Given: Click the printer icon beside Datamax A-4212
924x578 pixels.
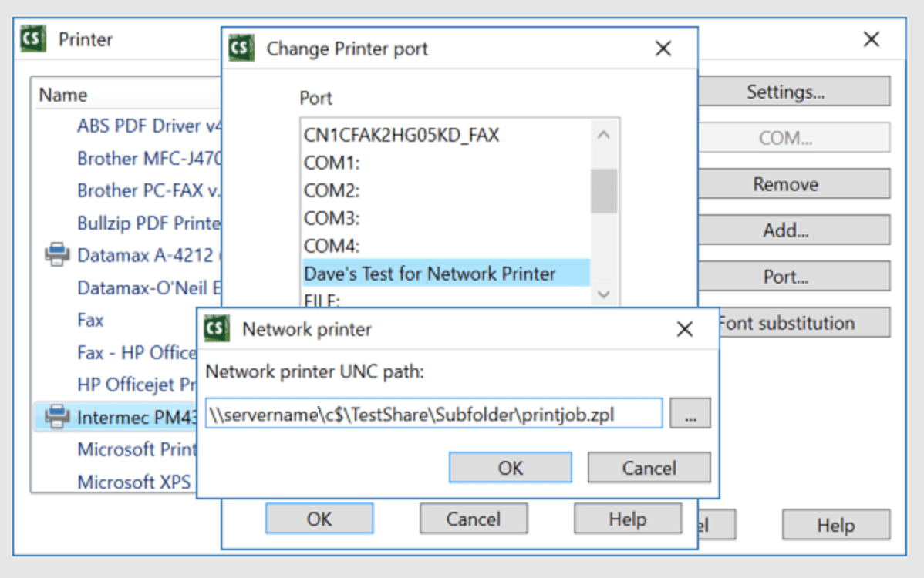Looking at the screenshot, I should [57, 255].
